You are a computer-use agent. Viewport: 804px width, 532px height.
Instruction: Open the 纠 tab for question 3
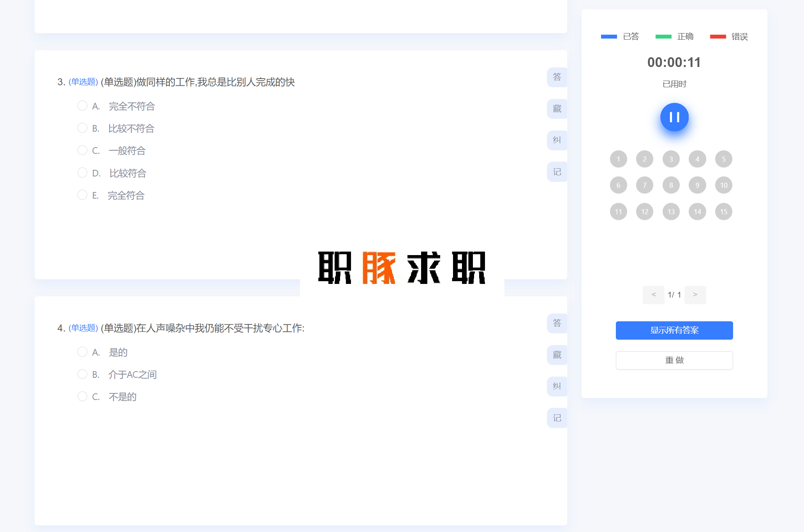(x=557, y=140)
